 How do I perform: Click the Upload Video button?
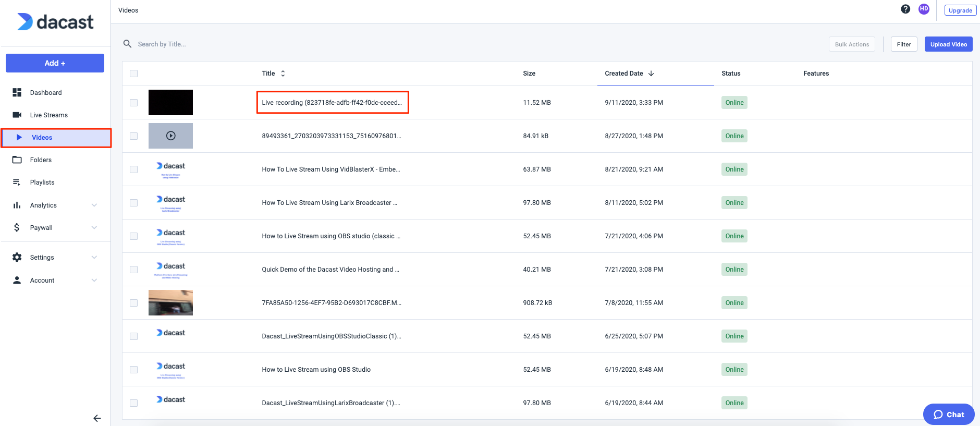948,44
